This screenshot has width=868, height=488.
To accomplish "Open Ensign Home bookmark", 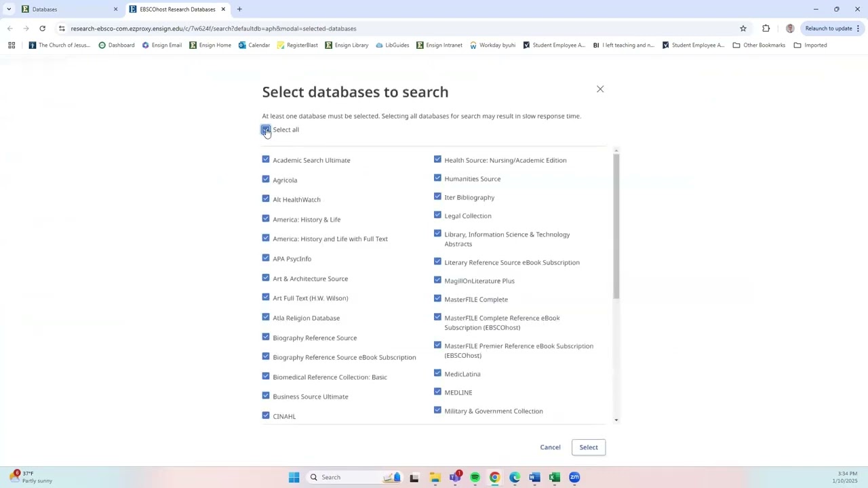I will [x=210, y=45].
